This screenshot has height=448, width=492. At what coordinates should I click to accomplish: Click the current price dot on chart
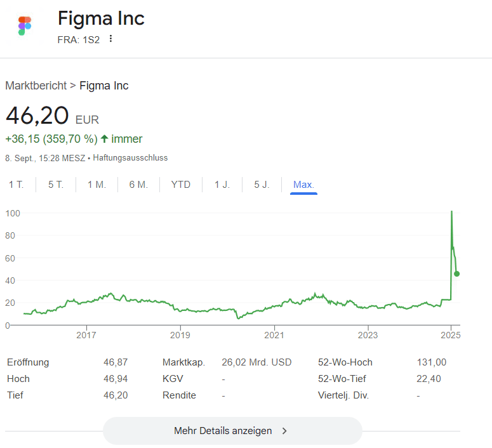(x=457, y=273)
